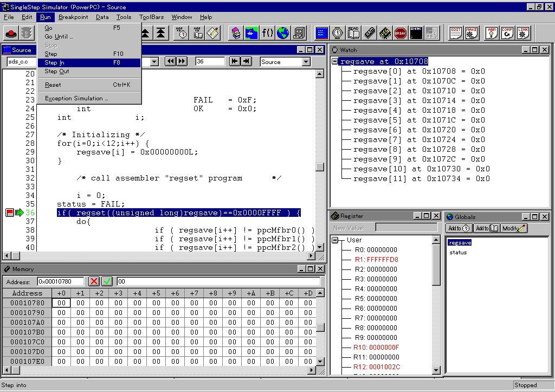Screen dimensions: 555x392
Task: Click the globe toolbar icon for globals
Action: [283, 33]
